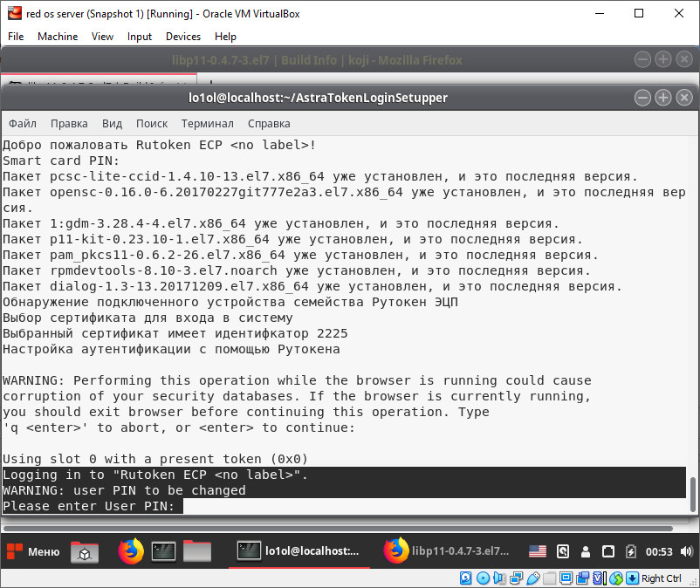Switch to libp11 Firefox window in taskbar

pyautogui.click(x=447, y=551)
